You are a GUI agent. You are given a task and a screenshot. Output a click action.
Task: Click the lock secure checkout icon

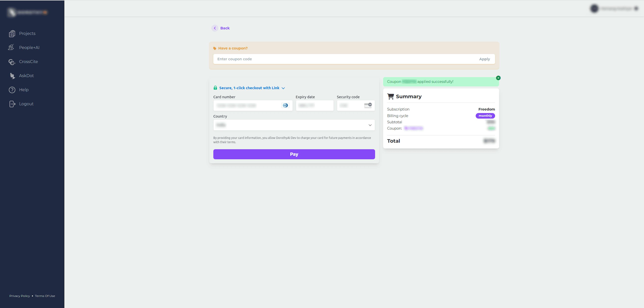[215, 88]
